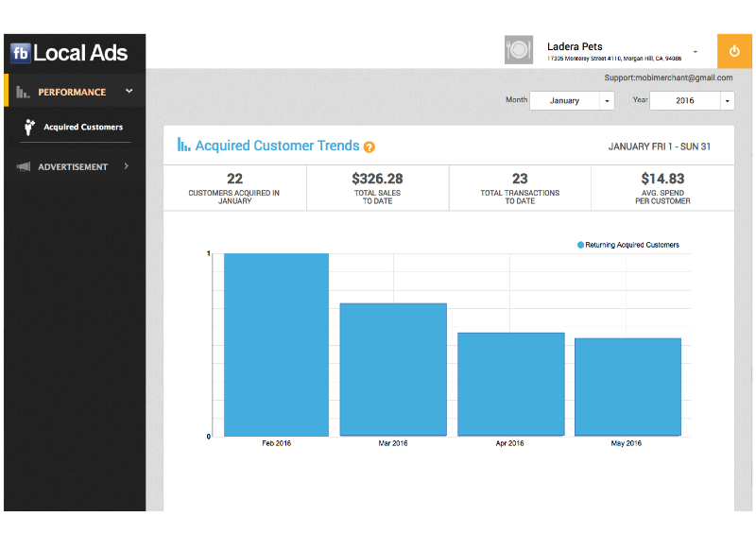Click the Acquired Customer Trends heading

(277, 146)
